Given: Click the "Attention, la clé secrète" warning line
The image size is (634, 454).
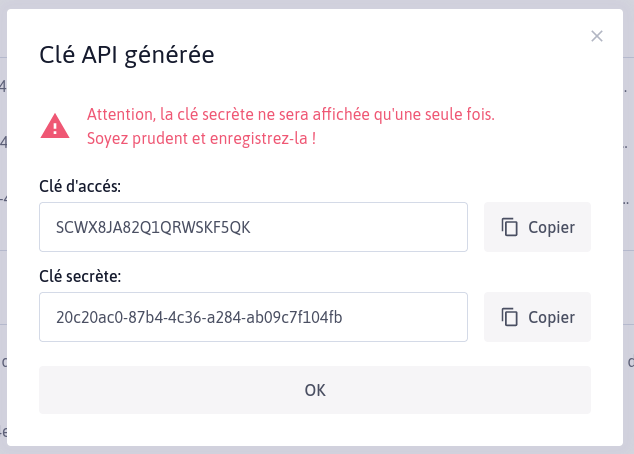Looking at the screenshot, I should click(x=291, y=114).
